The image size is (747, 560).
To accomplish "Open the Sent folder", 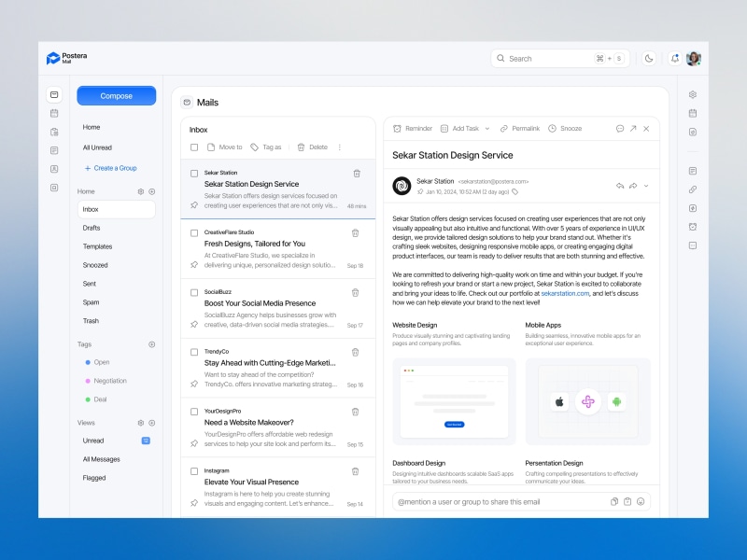I will coord(90,284).
